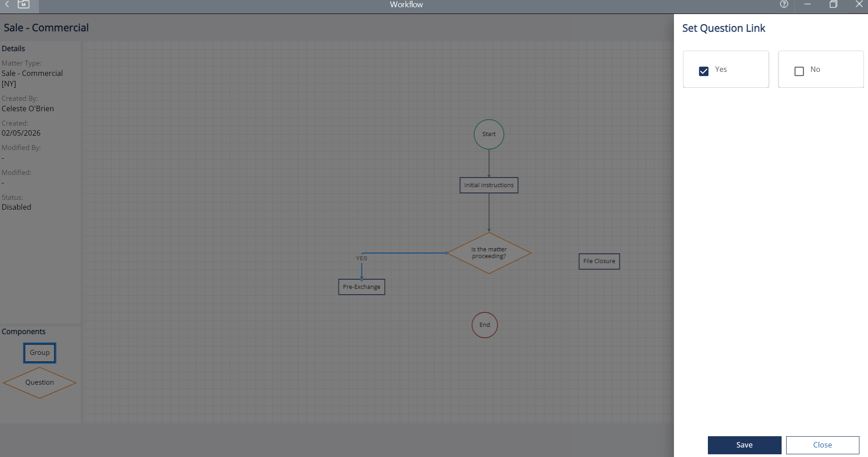The height and width of the screenshot is (457, 868).
Task: Close the Workflow window
Action: (859, 5)
